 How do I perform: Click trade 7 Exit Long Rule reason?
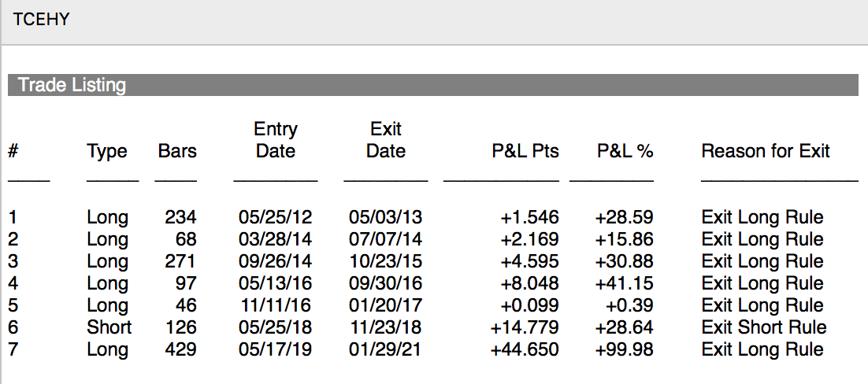coord(762,349)
